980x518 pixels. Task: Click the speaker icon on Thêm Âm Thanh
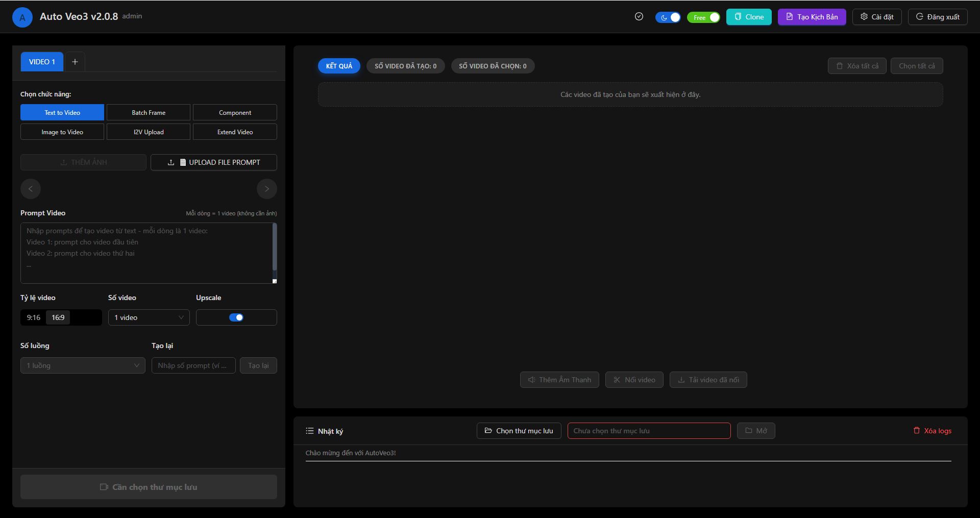coord(531,380)
